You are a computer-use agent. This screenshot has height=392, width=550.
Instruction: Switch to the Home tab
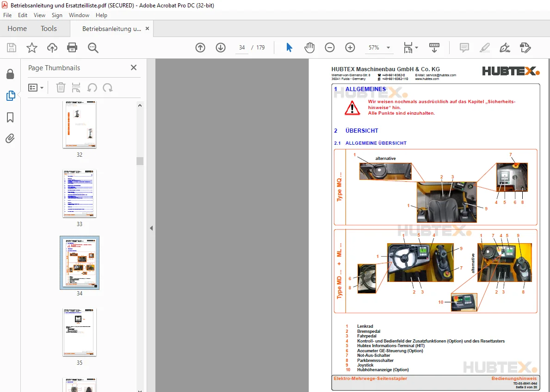tap(17, 28)
